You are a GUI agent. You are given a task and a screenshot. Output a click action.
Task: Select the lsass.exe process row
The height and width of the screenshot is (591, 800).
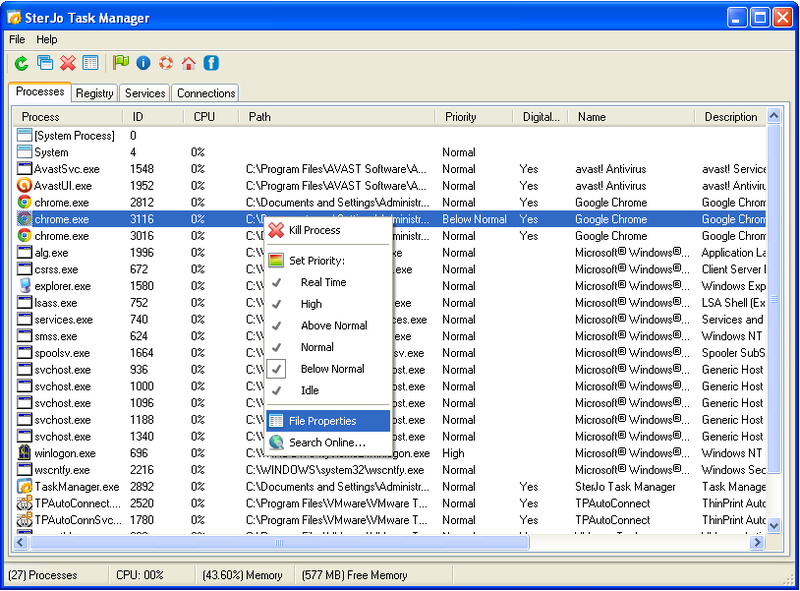[x=390, y=303]
